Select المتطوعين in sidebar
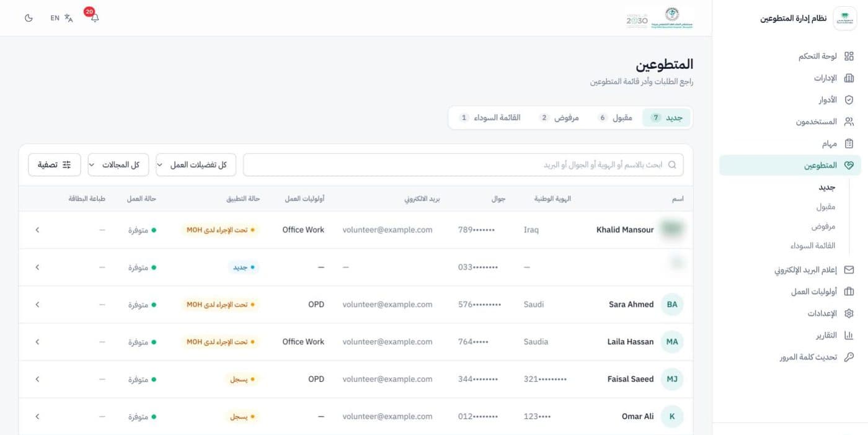 click(790, 165)
